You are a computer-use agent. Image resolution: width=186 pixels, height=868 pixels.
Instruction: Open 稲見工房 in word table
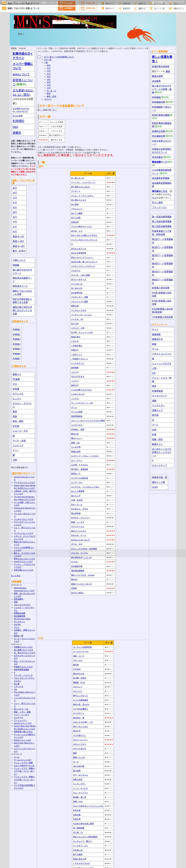pyautogui.click(x=75, y=306)
